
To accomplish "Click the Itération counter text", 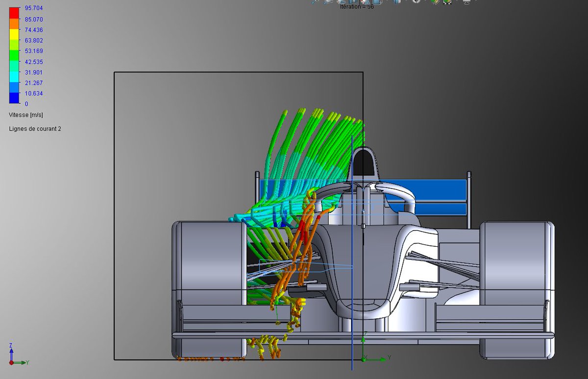I will click(357, 7).
